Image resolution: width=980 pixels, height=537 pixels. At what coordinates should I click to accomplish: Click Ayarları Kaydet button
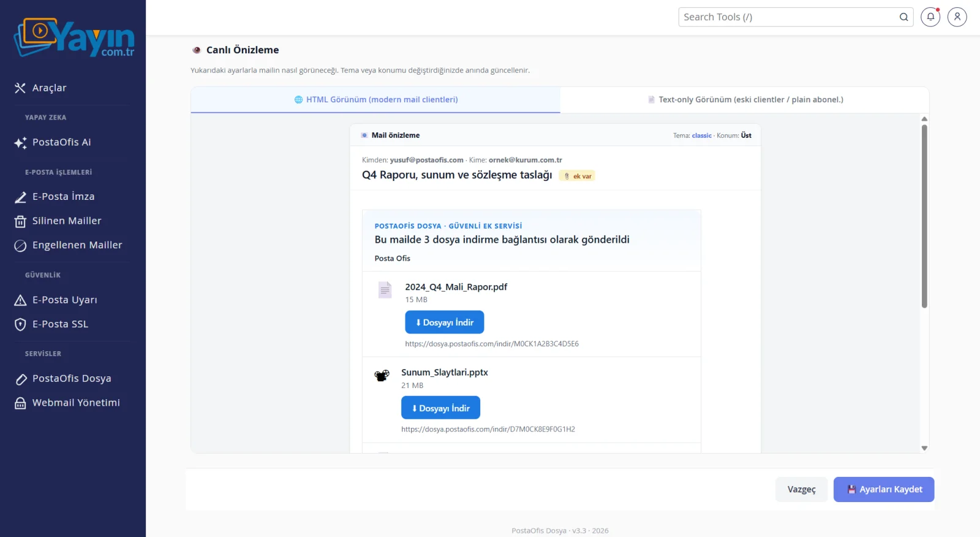click(884, 490)
